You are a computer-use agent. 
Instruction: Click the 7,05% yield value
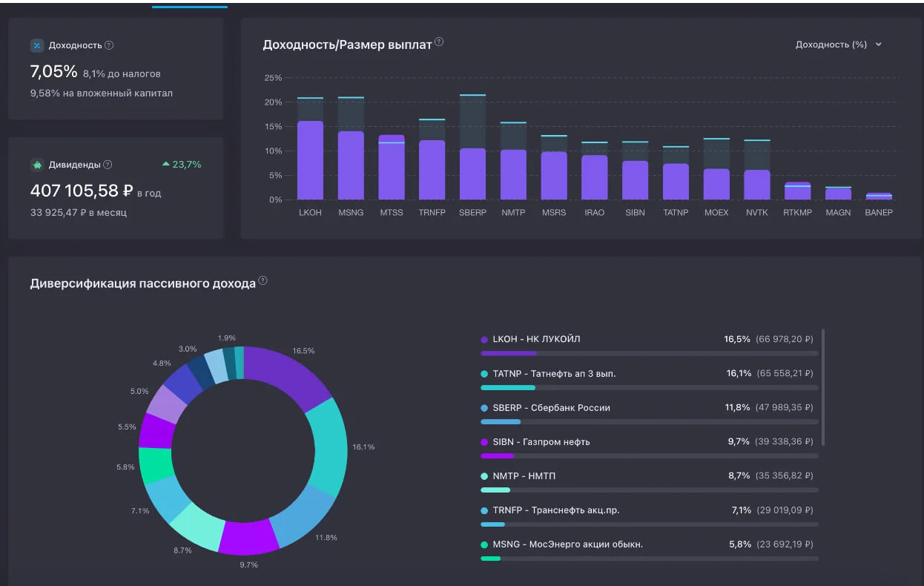[x=53, y=72]
